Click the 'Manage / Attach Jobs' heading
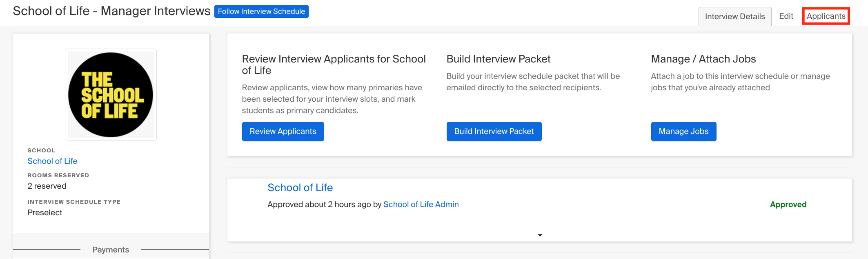Image resolution: width=868 pixels, height=259 pixels. click(x=703, y=59)
